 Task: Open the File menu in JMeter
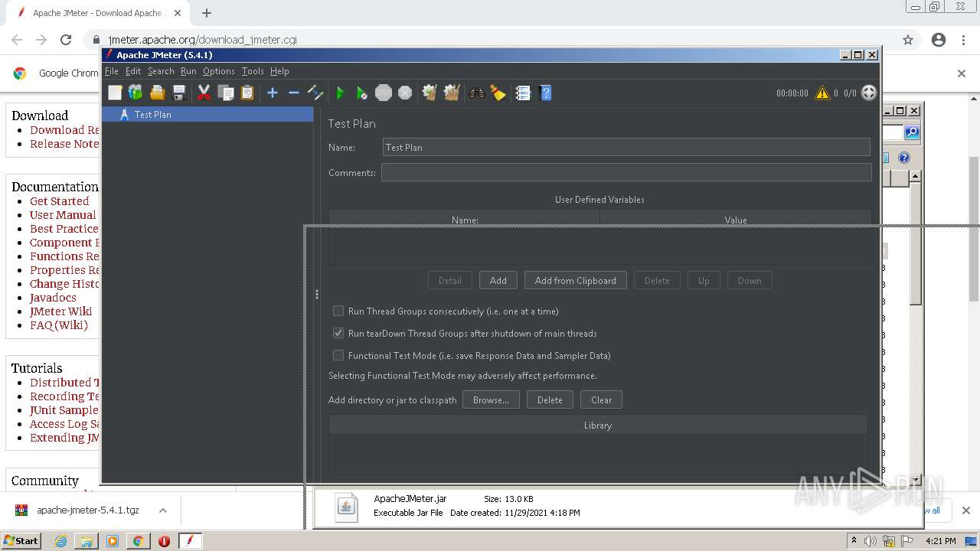[112, 71]
